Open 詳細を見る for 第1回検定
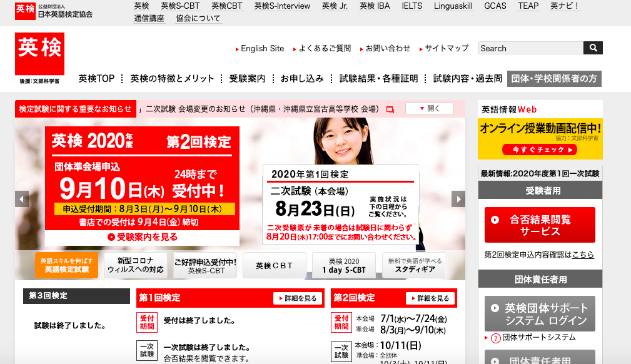631x364 pixels. tap(299, 298)
